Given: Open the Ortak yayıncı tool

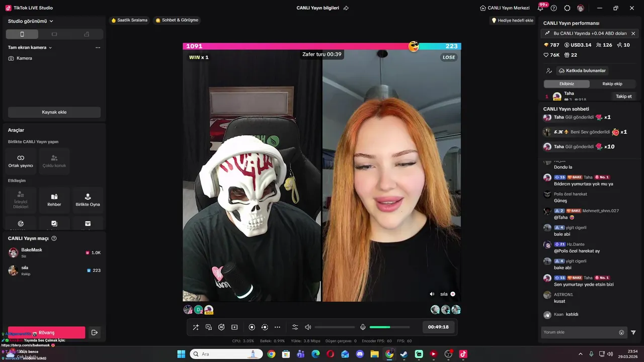Looking at the screenshot, I should coord(21,161).
